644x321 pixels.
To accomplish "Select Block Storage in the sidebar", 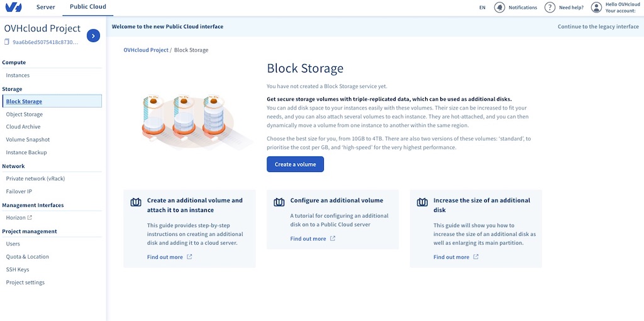I will pyautogui.click(x=52, y=101).
